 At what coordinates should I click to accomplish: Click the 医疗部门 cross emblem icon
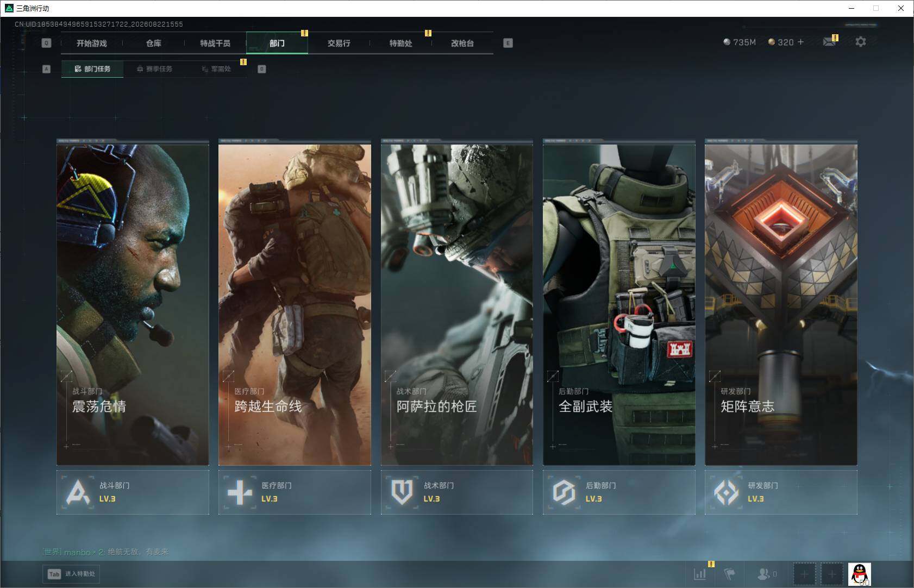point(240,492)
